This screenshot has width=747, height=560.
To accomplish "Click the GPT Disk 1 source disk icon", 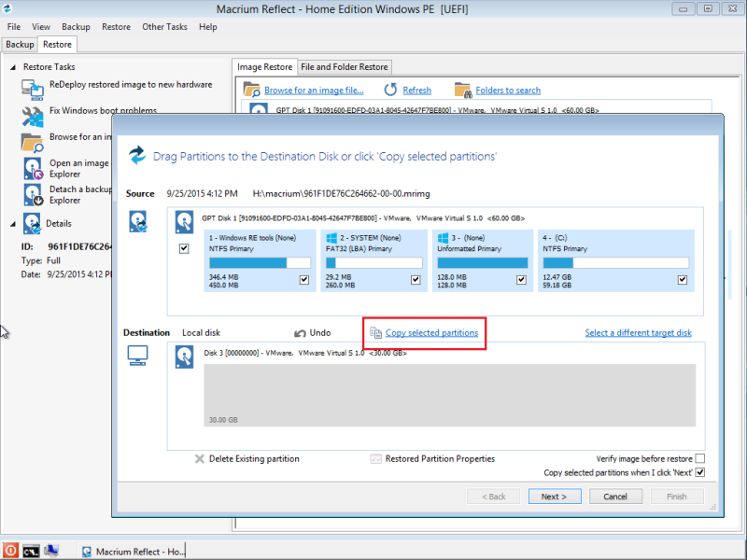I will coord(184,222).
